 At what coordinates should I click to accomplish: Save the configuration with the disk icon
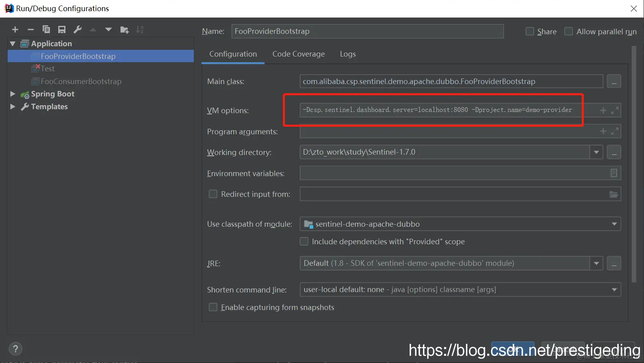[x=62, y=29]
